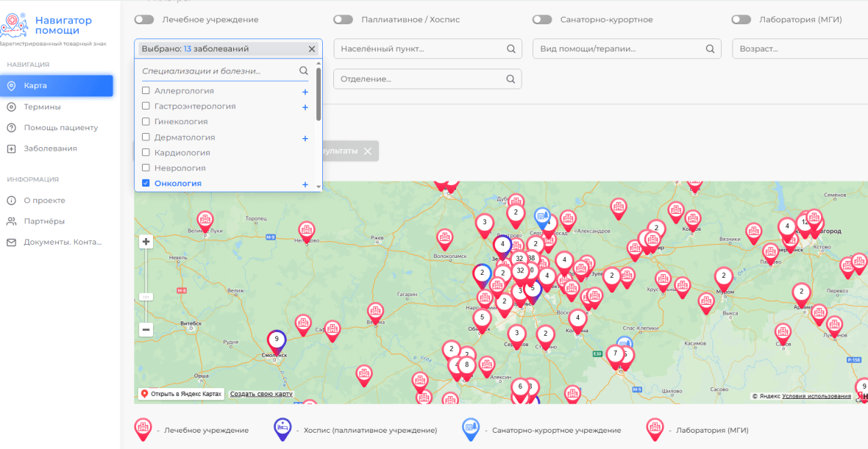The image size is (868, 449).
Task: Enable the Лечебное учреждение toggle
Action: click(144, 20)
